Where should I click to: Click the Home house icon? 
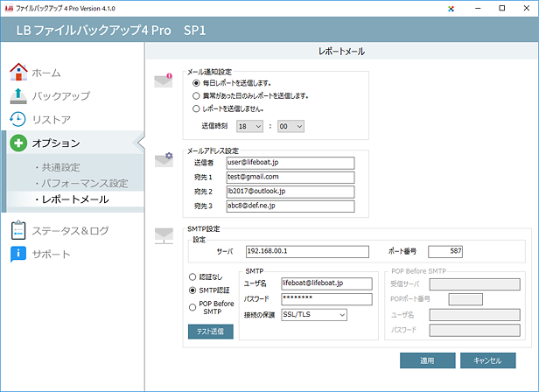click(x=18, y=72)
